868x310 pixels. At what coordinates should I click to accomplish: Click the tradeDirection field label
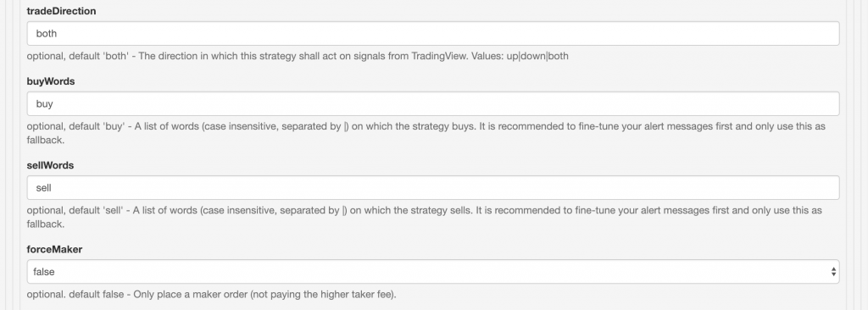coord(61,11)
